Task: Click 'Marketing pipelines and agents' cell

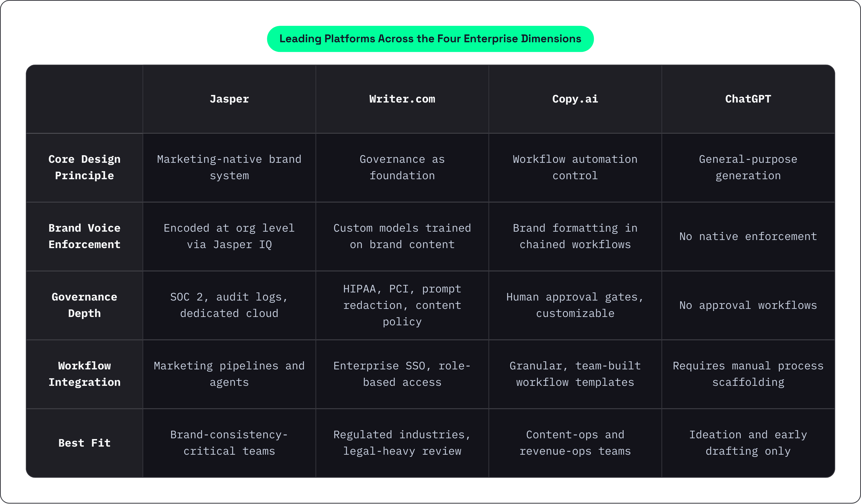Action: [229, 374]
